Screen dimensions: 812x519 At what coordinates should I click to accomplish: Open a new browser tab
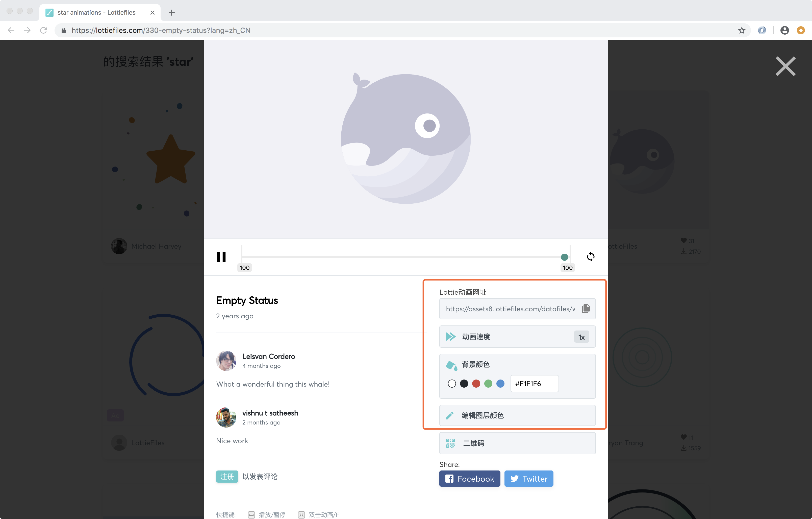coord(172,12)
